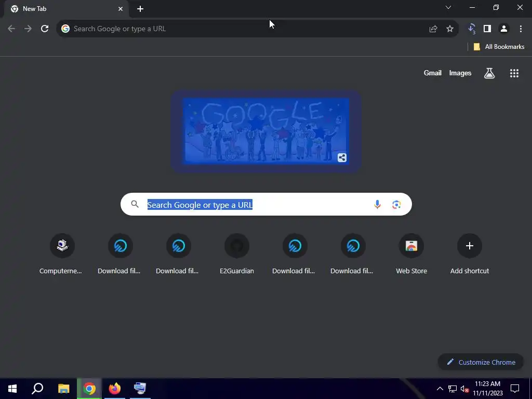532x399 pixels.
Task: Click the muted volume tray icon
Action: click(464, 389)
